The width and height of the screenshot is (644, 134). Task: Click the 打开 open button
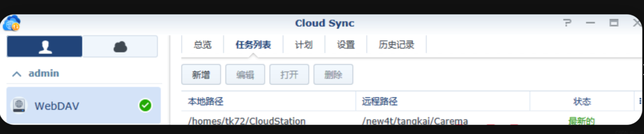pos(289,75)
